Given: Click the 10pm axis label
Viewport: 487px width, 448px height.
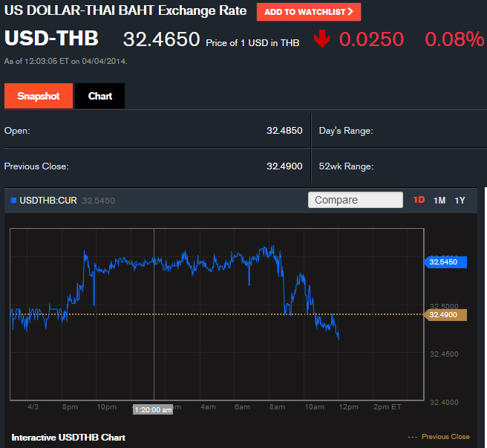Looking at the screenshot, I should coord(107,407).
